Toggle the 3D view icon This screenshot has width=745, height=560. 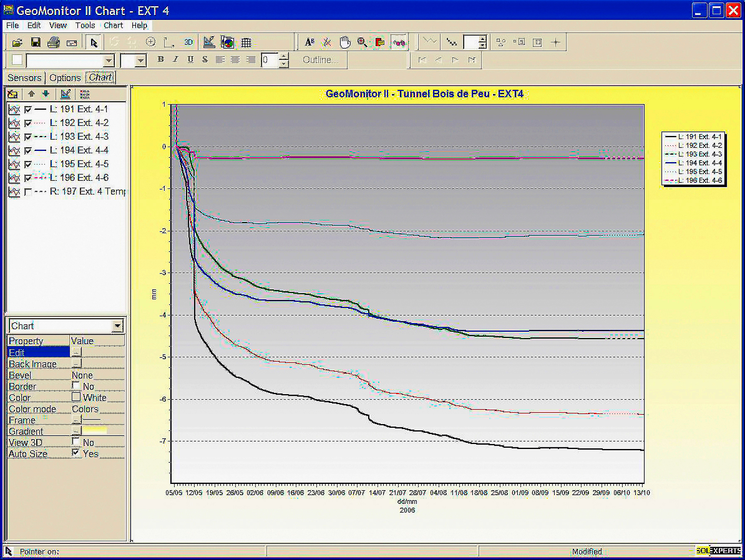188,42
